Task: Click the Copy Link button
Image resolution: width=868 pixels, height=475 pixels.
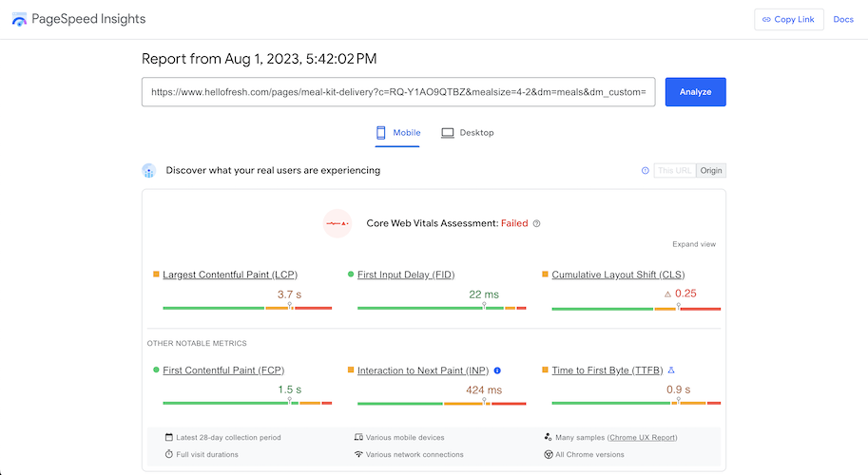Action: pos(789,19)
